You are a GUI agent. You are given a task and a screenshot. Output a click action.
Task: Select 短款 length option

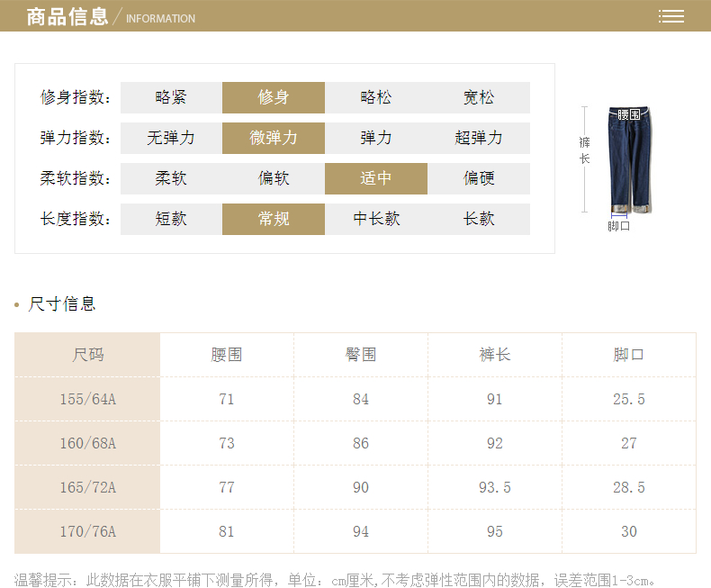point(171,219)
